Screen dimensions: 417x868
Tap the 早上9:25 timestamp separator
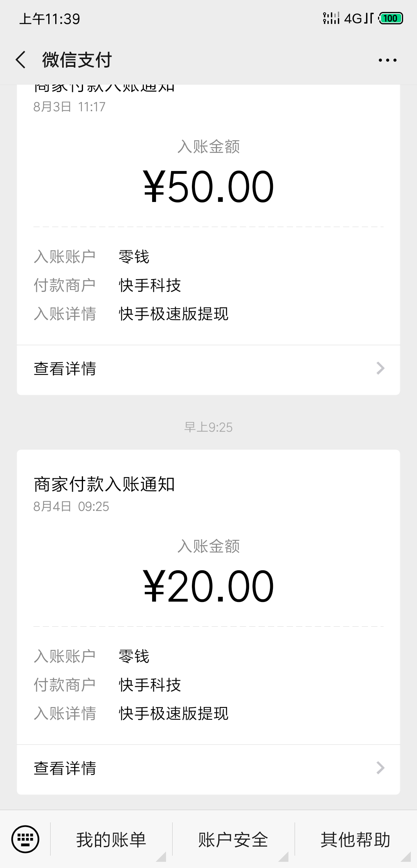point(208,427)
